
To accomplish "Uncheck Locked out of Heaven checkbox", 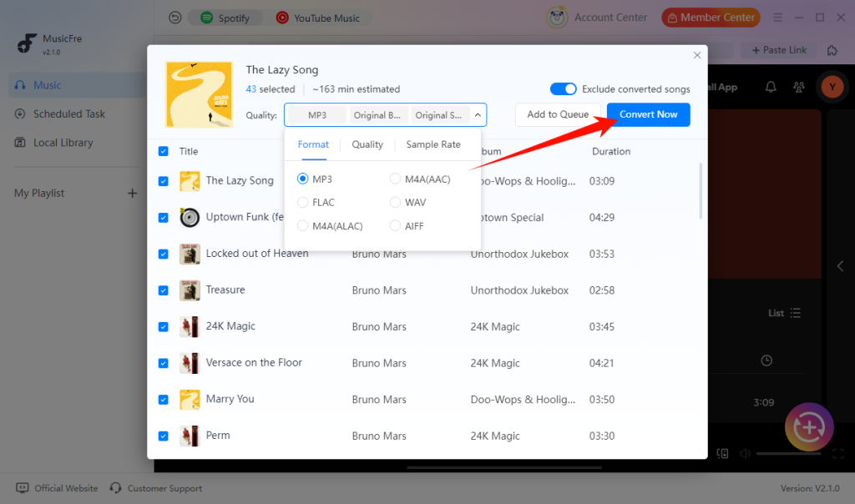I will tap(163, 254).
